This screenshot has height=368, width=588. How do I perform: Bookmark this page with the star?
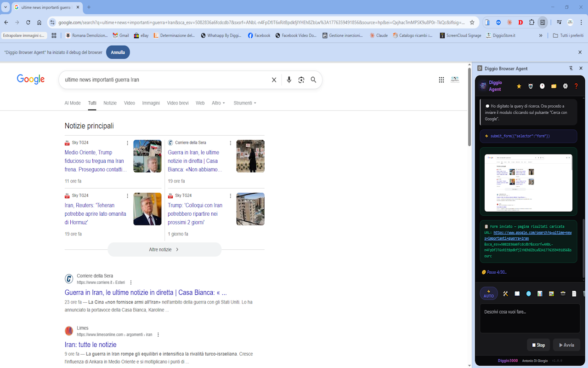pyautogui.click(x=472, y=22)
